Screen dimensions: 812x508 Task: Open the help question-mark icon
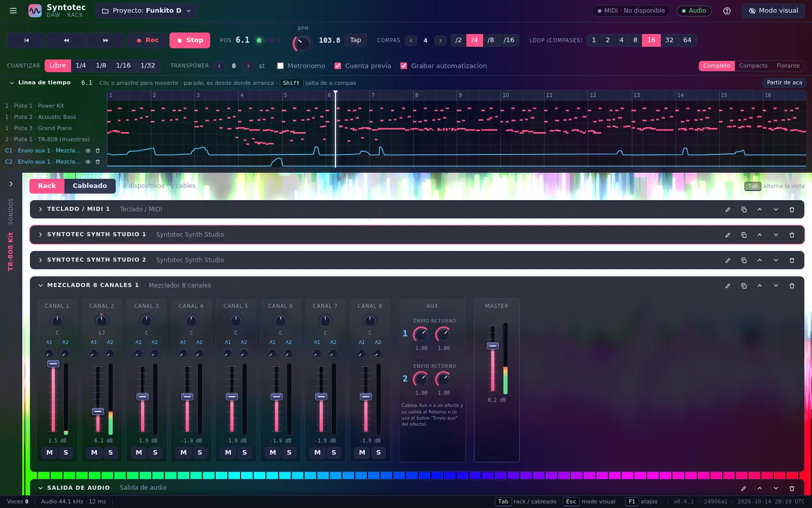coord(727,11)
